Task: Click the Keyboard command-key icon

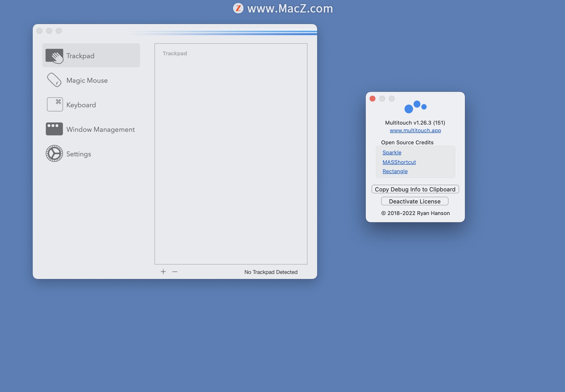Action: tap(55, 104)
